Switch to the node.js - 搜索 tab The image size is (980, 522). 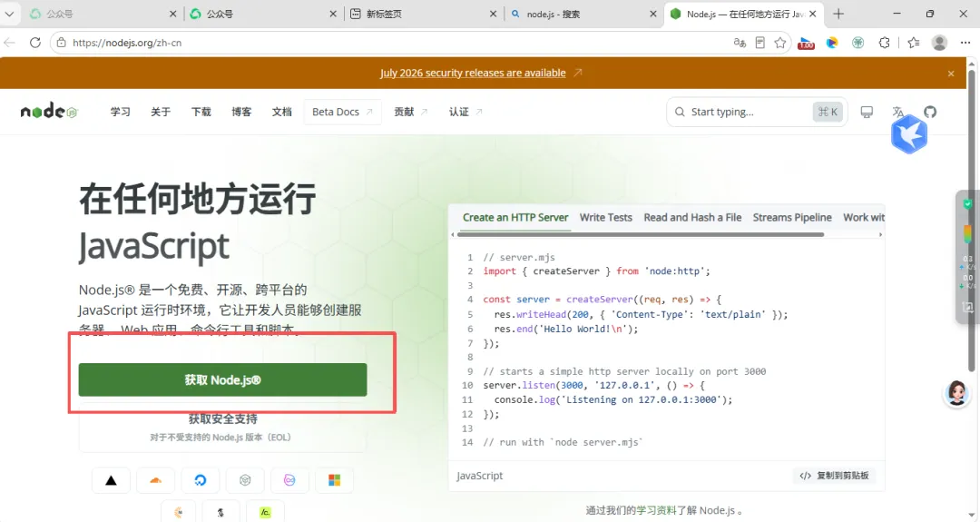583,14
